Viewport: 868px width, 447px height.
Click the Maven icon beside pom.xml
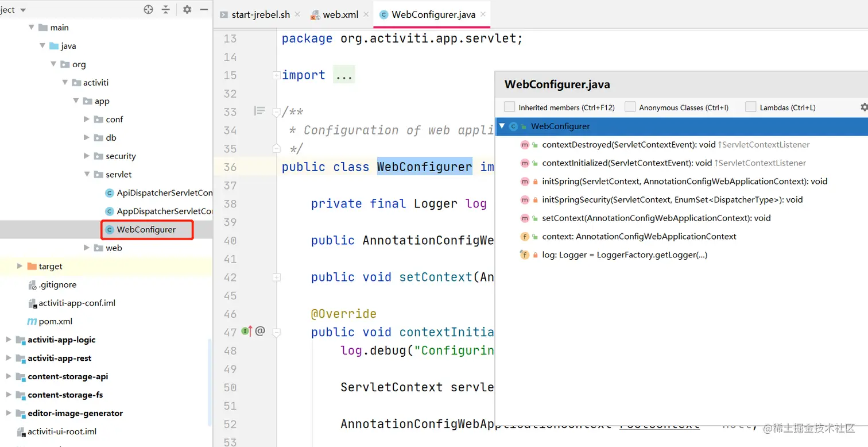tap(32, 322)
